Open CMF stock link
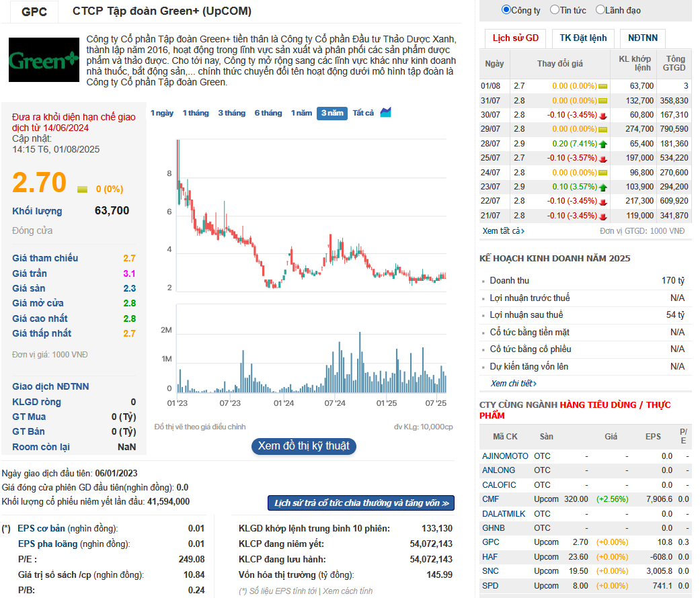The height and width of the screenshot is (598, 700). coord(491,499)
